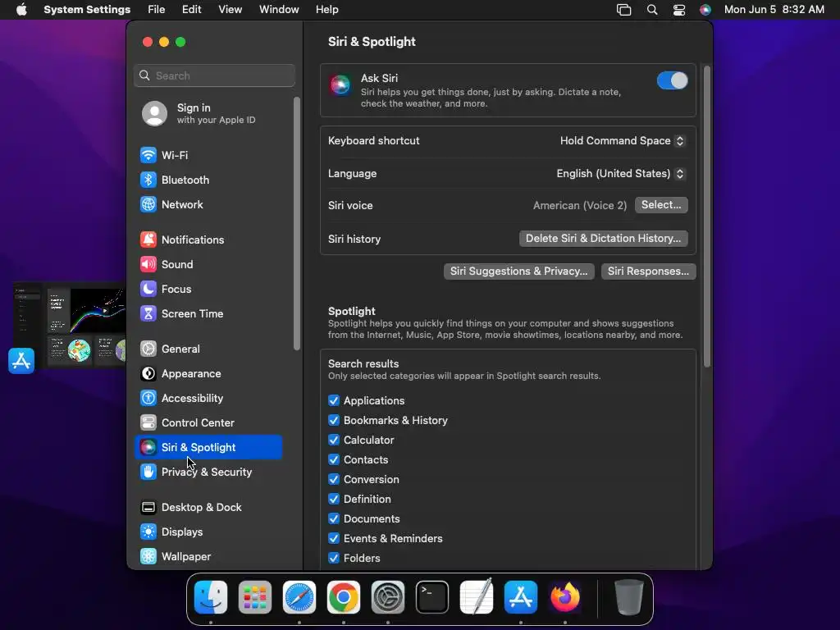Screen dimensions: 840x630
Task: Click Sign in with your Apple ID
Action: click(x=208, y=113)
